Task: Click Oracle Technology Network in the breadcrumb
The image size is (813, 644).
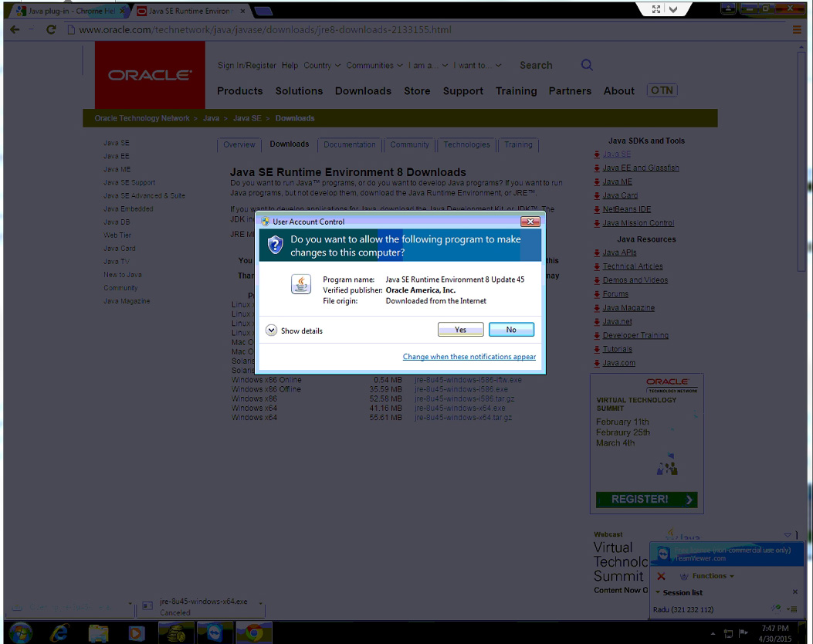Action: [142, 118]
